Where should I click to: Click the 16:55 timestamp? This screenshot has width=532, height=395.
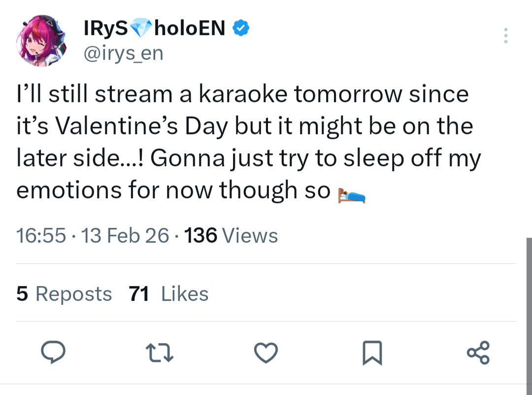coord(41,236)
